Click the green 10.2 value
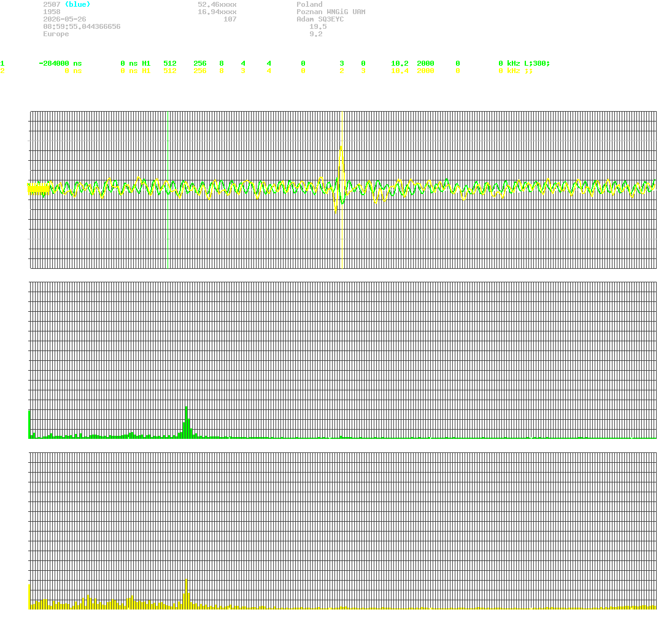Viewport: 672px width, 623px height. point(400,63)
